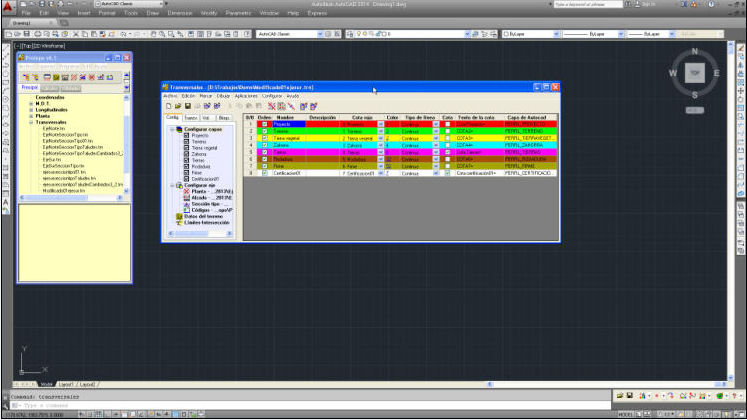Click the AutoCAD application logo button

[x=9, y=6]
